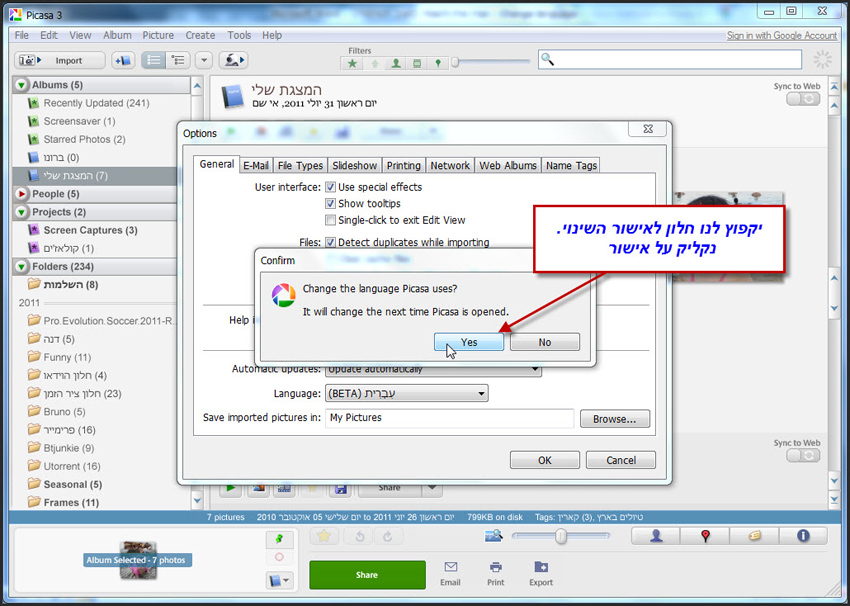Image resolution: width=850 pixels, height=606 pixels.
Task: Click the Import button
Action: point(60,60)
